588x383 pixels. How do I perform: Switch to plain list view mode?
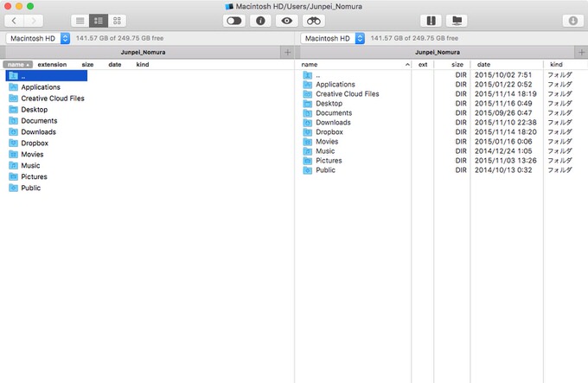80,20
